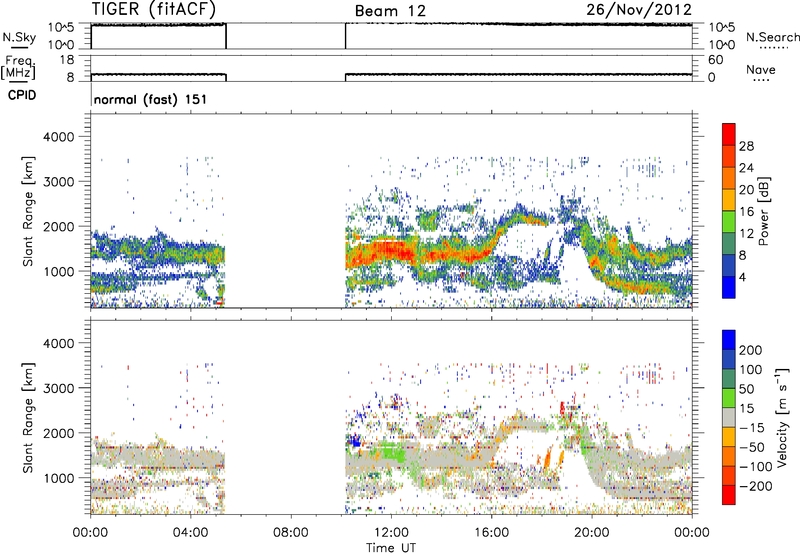The image size is (800, 554).
Task: Click the "12:00" time axis label
Action: (391, 533)
